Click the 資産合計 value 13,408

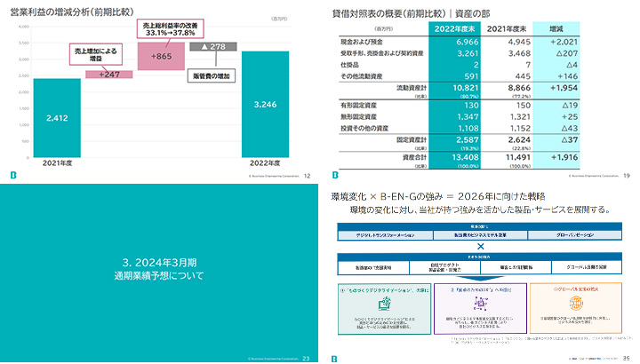(466, 157)
